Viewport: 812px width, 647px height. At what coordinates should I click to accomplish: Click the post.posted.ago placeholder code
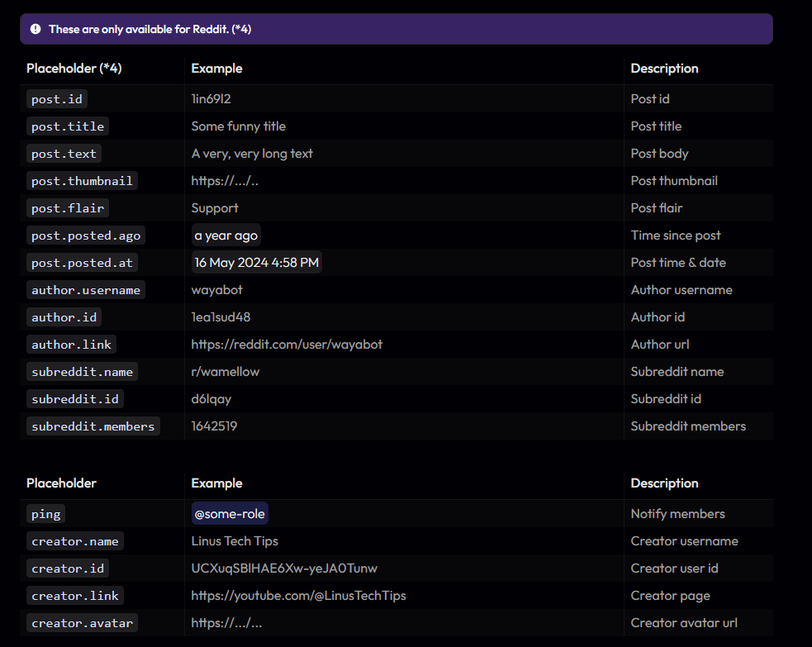click(x=85, y=235)
